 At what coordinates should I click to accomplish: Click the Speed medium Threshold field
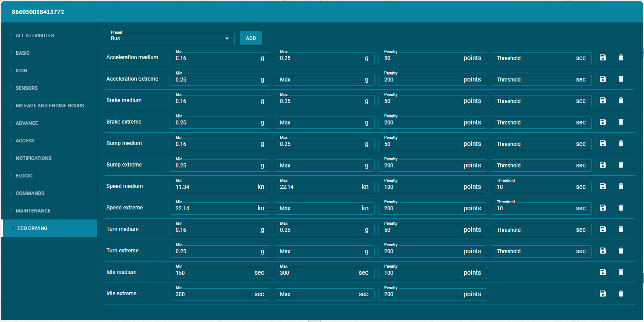541,187
